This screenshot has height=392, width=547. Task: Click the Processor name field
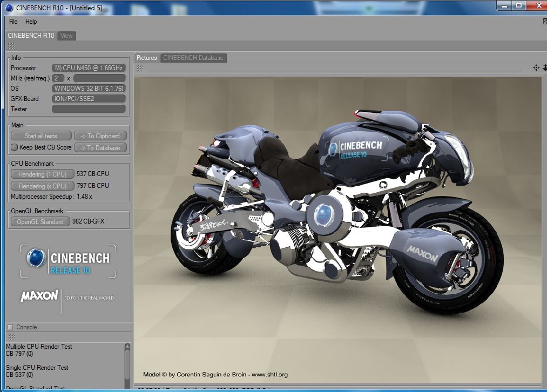point(89,68)
